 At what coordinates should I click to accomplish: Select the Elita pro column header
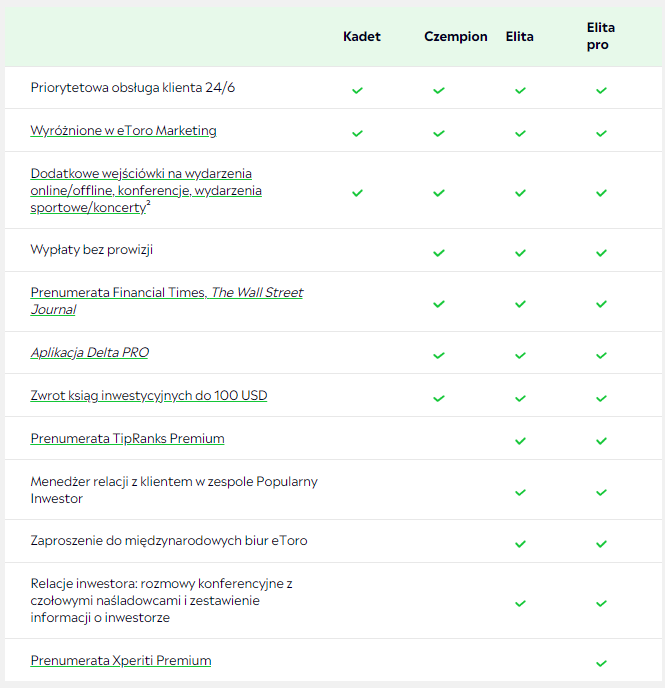click(x=600, y=36)
